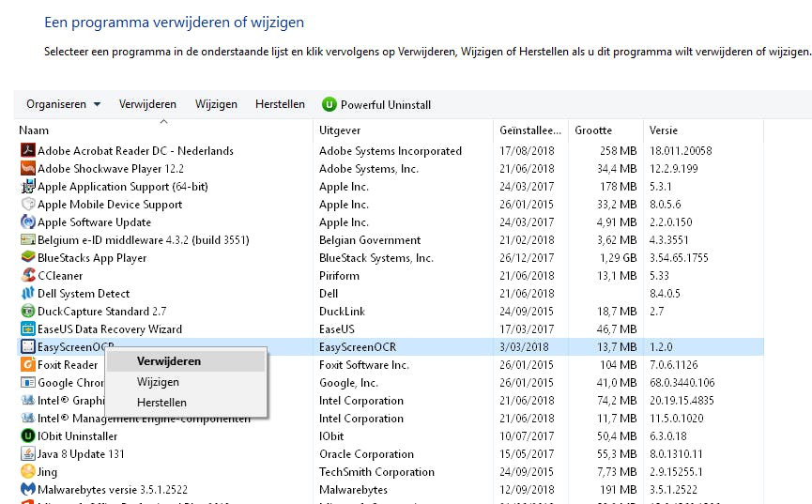Choose Herstellen in the context menu
This screenshot has width=812, height=504.
(186, 403)
